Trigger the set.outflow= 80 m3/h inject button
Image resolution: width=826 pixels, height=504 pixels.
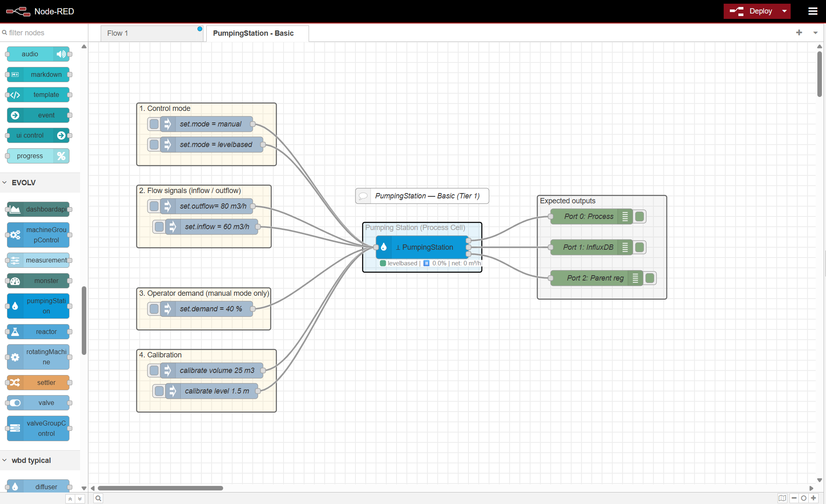coord(154,206)
